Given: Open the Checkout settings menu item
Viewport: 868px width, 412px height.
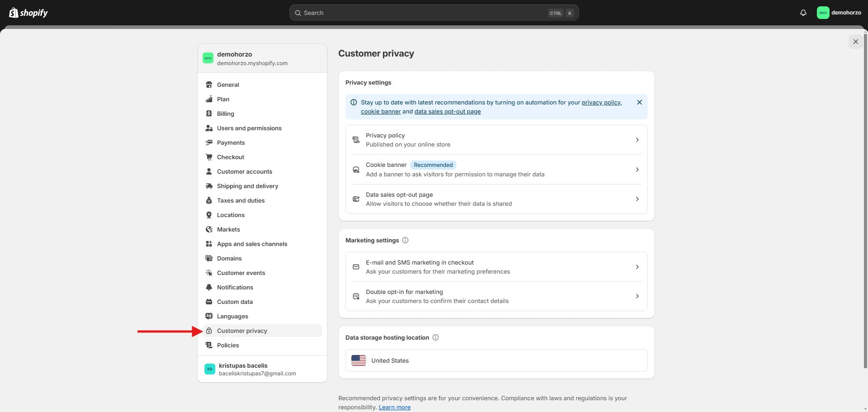Looking at the screenshot, I should pyautogui.click(x=230, y=157).
